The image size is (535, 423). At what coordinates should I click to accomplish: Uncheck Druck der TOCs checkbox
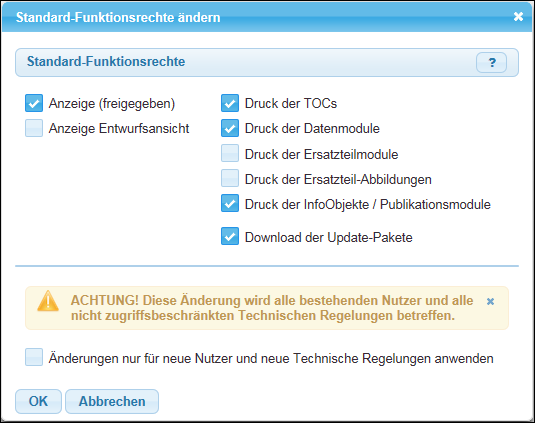pyautogui.click(x=230, y=103)
